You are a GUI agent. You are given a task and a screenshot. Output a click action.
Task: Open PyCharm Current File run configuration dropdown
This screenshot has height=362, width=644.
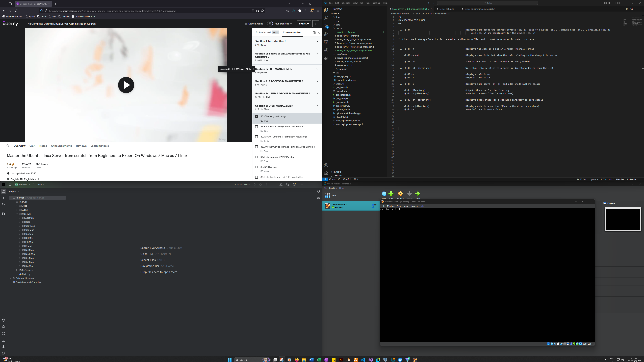(243, 185)
